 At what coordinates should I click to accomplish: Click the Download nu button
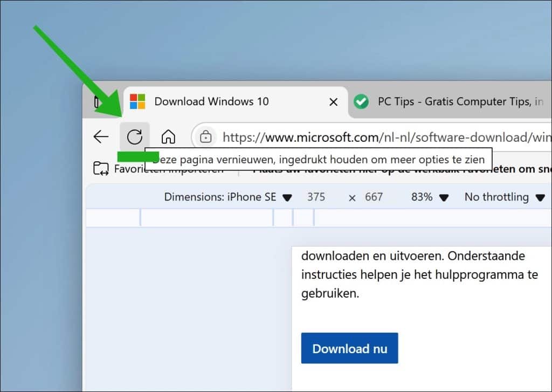[x=349, y=348]
